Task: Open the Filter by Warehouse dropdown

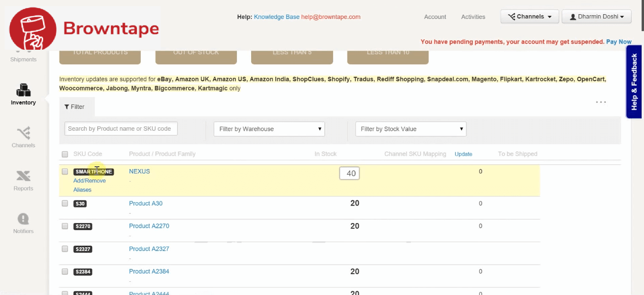Action: click(x=269, y=129)
